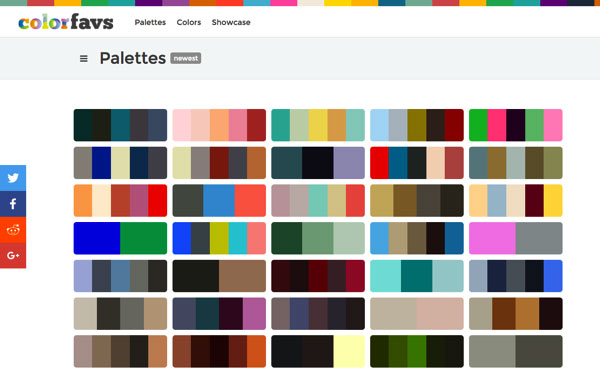This screenshot has height=371, width=600.
Task: Select the dark red swatch in pink-peach palette
Action: tap(256, 125)
